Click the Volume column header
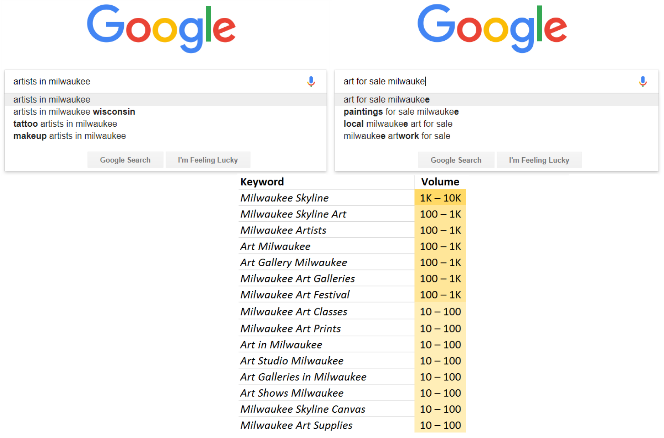Image resolution: width=664 pixels, height=438 pixels. [440, 182]
